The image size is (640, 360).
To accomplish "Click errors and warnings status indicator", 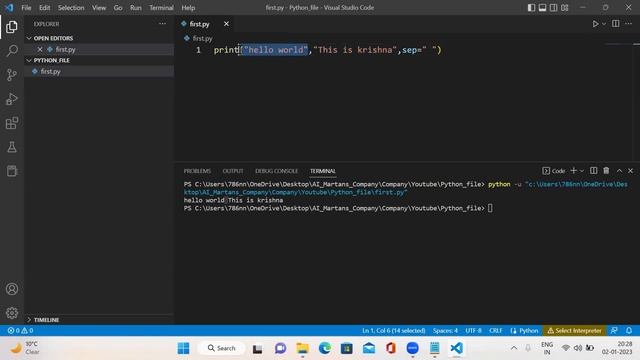I will pos(20,331).
